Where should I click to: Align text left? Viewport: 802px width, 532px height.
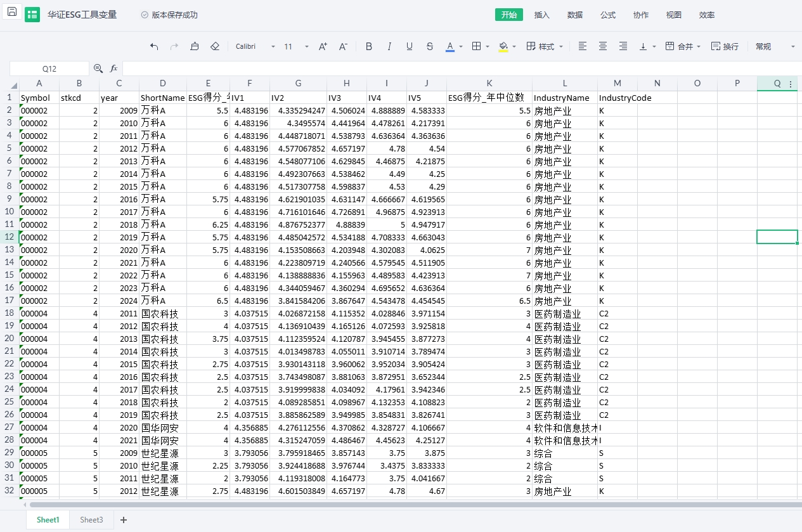pyautogui.click(x=583, y=46)
